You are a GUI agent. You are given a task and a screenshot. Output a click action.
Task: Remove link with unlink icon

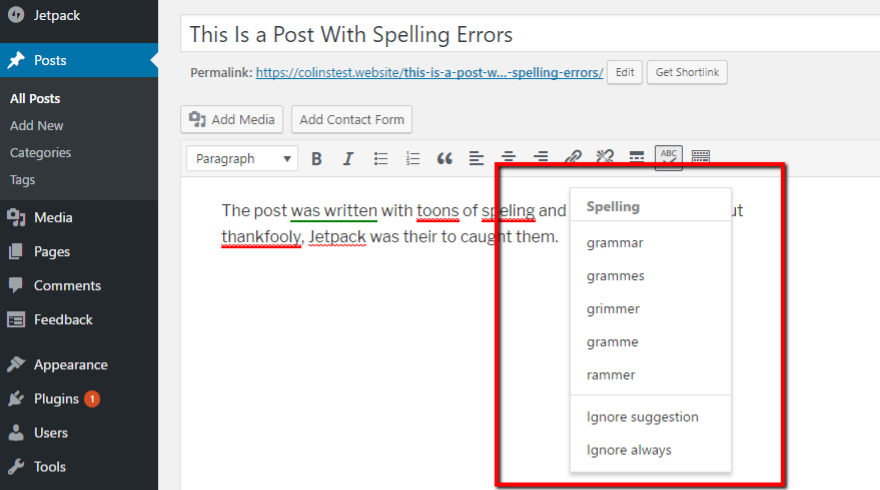[604, 157]
